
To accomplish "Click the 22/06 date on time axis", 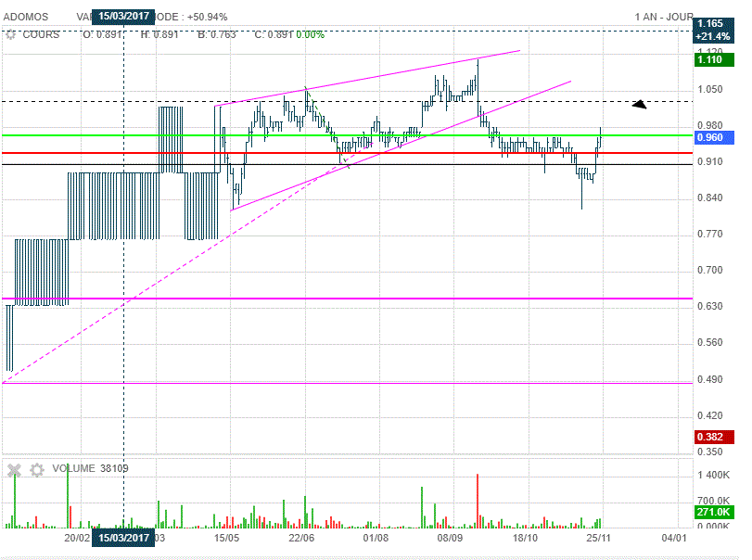I will point(301,538).
